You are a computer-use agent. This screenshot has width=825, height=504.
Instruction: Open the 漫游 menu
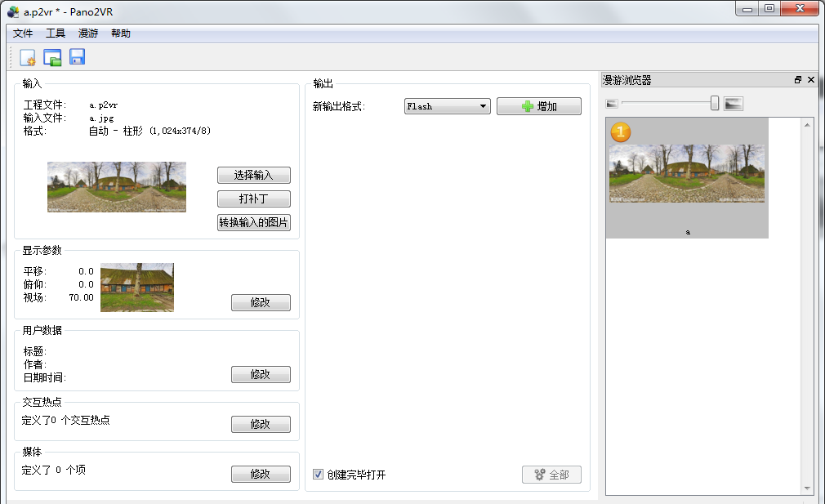[x=88, y=33]
